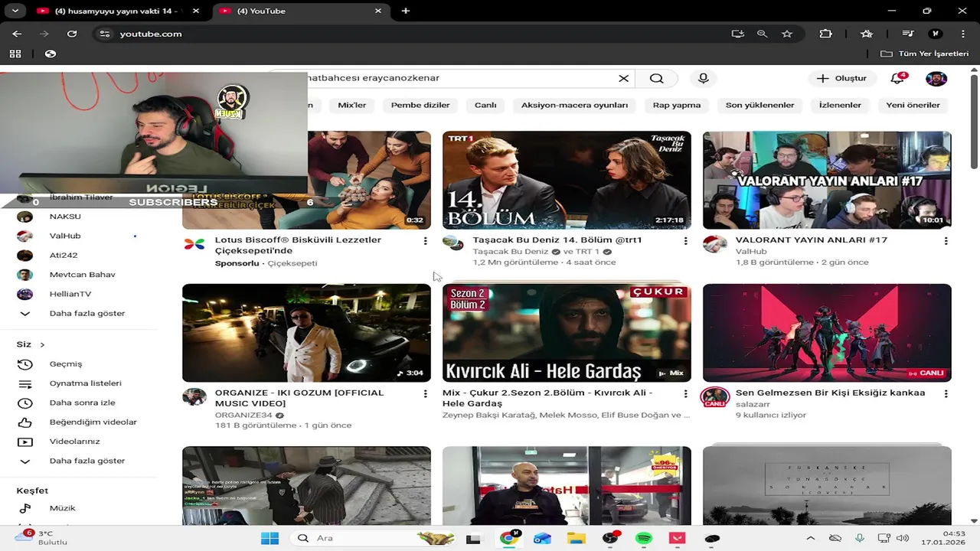Open the Windows Start menu
Screen dimensions: 980x551
(x=269, y=538)
